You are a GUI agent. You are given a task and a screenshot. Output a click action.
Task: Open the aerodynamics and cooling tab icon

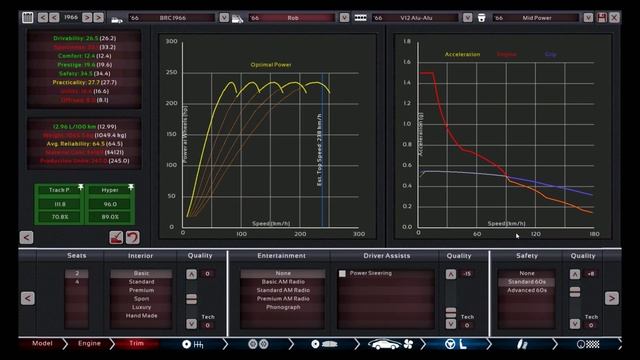click(391, 344)
